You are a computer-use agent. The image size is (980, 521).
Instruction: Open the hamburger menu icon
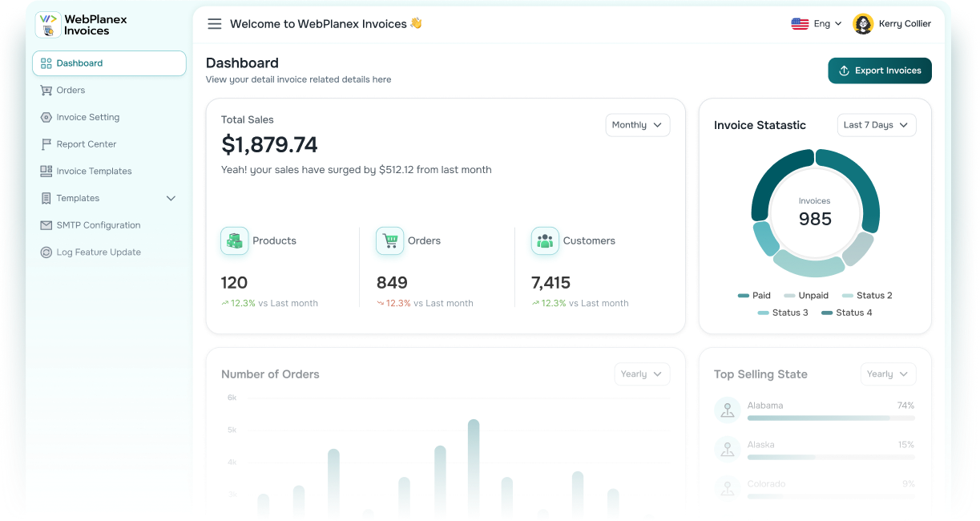[x=215, y=24]
